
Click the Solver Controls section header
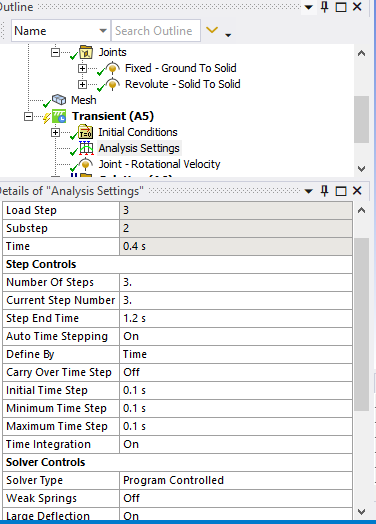tap(177, 463)
